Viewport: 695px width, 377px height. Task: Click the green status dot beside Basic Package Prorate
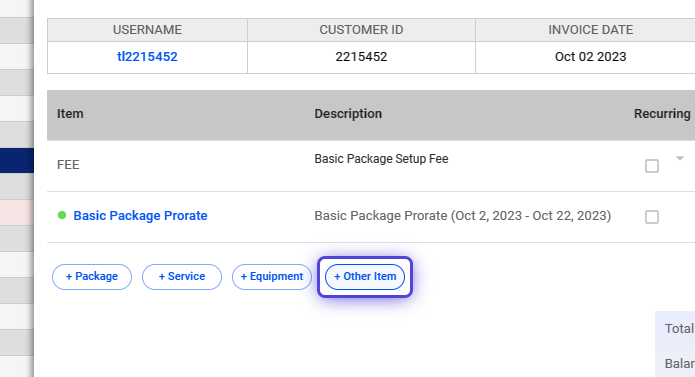pos(62,215)
